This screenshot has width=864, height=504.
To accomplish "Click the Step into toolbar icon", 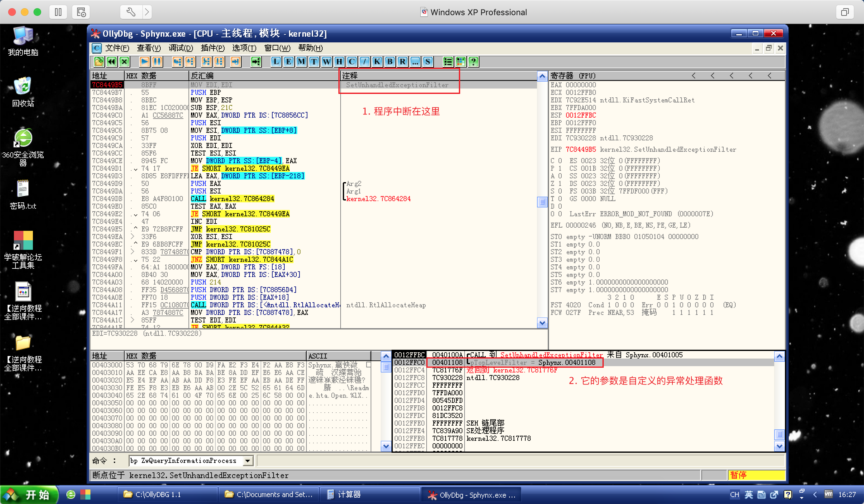I will 177,62.
